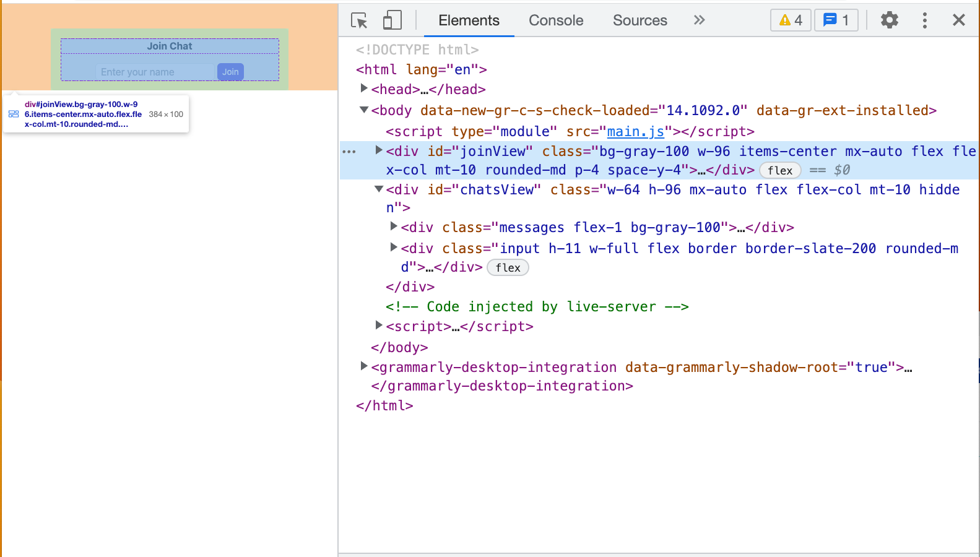Open the 1 issue message badge
The height and width of the screenshot is (557, 980).
click(x=836, y=20)
